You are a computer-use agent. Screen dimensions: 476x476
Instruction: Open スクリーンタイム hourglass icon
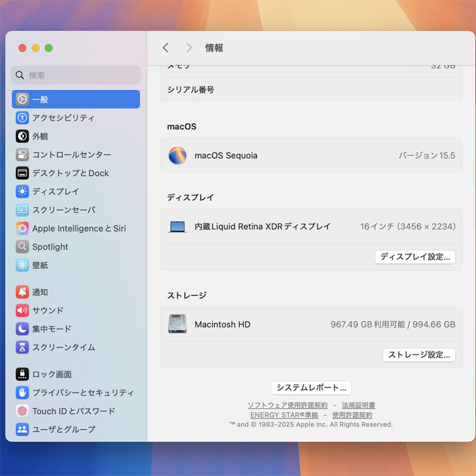point(22,348)
